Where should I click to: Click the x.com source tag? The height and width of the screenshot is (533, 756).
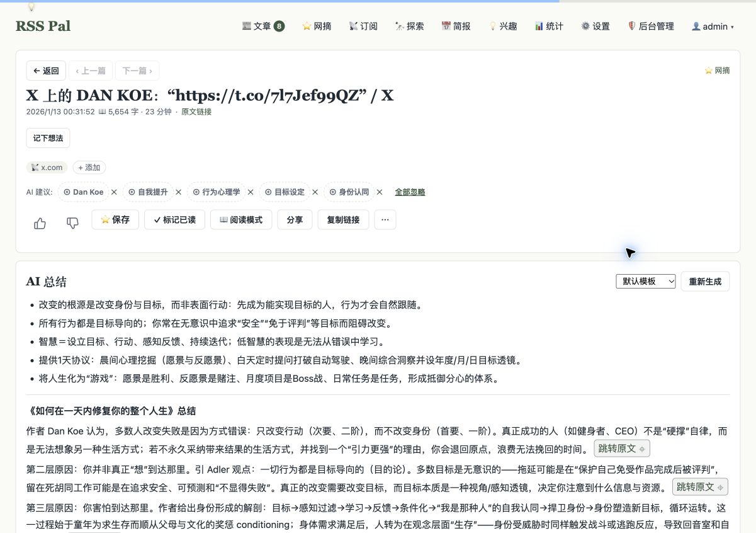tap(47, 168)
